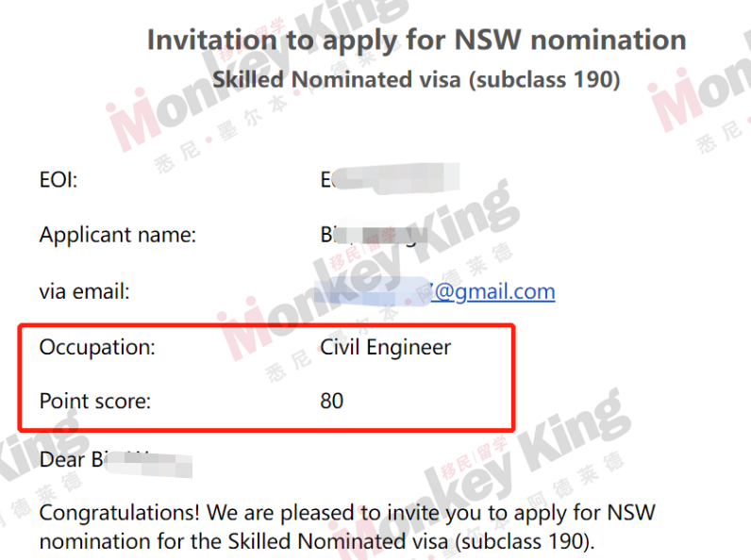Click the 'Dear' salutation line
Viewport: 751px width, 560px height.
116,460
